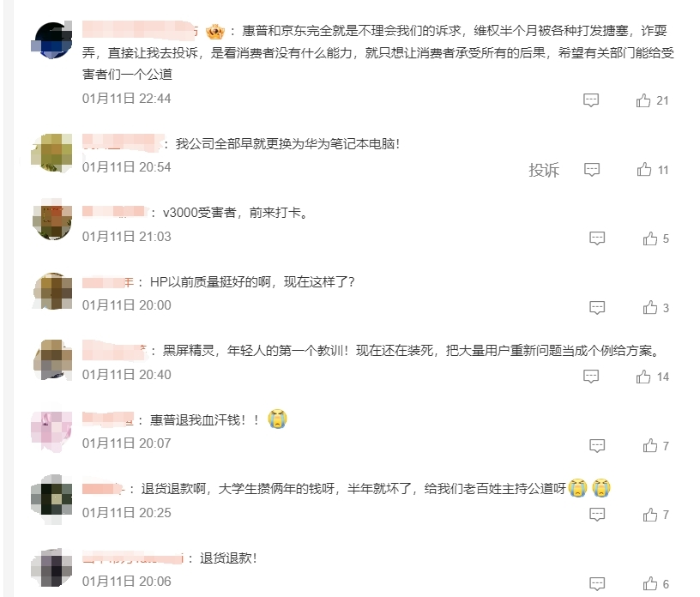Reply to the 22:44 comment about 惠普和京东
Screen dimensions: 700x597
tap(590, 100)
